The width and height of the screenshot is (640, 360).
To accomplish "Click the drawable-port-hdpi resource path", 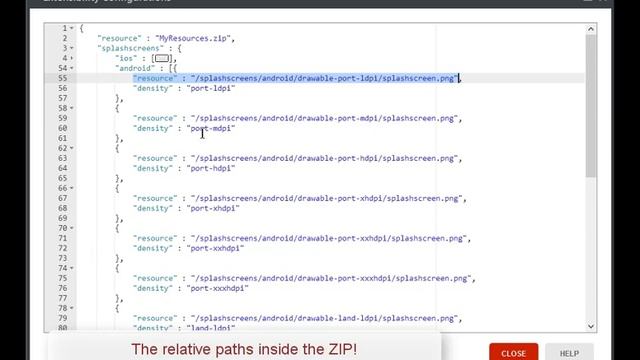I will 324,158.
